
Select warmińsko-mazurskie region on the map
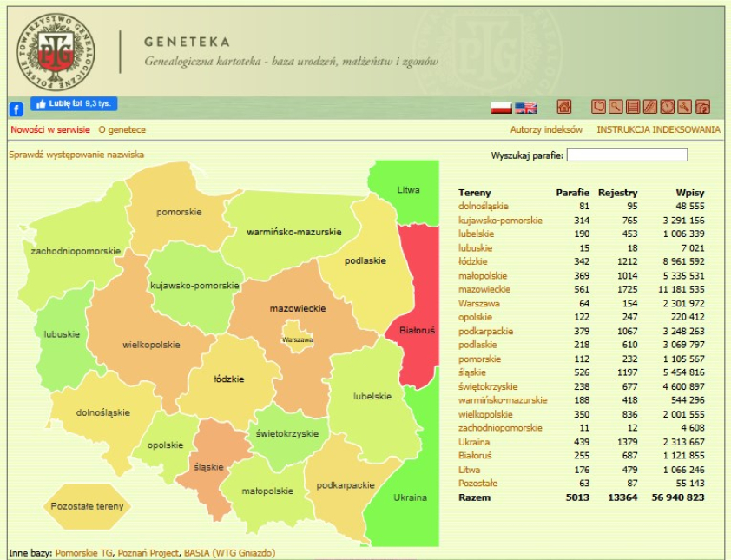point(294,232)
